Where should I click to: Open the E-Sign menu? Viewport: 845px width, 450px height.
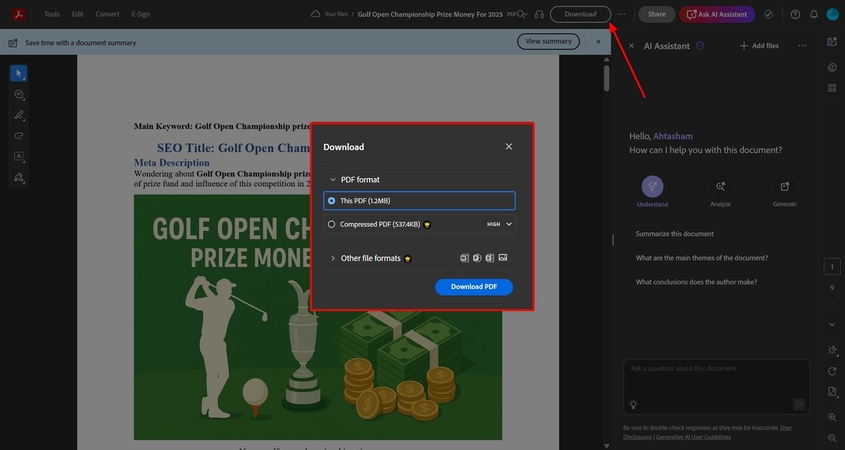[141, 15]
